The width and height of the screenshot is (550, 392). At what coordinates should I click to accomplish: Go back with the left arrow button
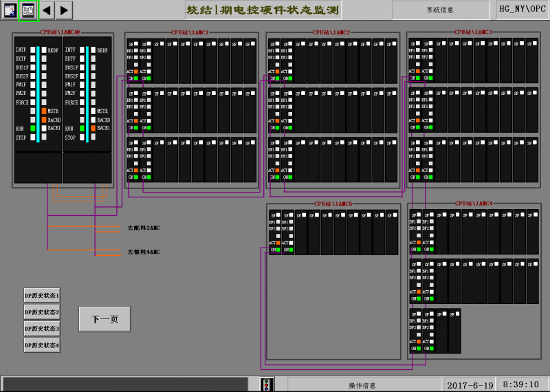point(46,10)
